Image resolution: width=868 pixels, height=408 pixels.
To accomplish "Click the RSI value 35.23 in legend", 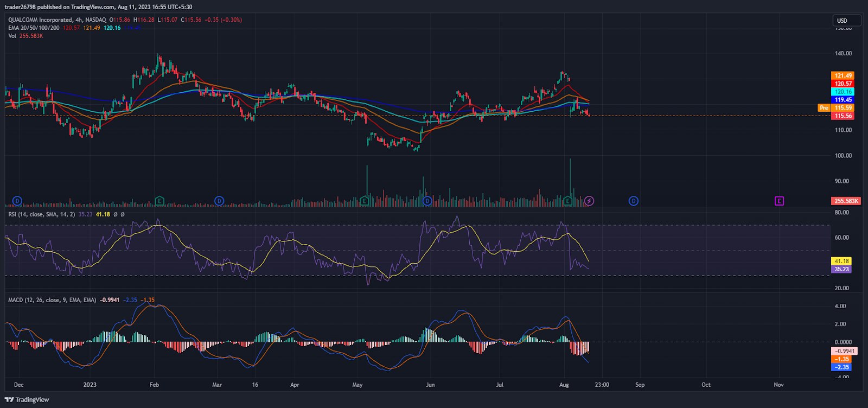I will click(x=86, y=214).
